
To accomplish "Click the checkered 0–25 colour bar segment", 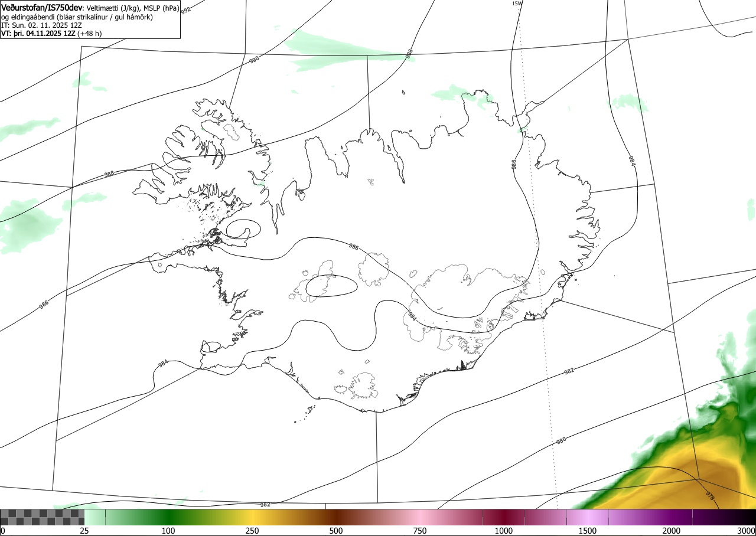I will (43, 517).
